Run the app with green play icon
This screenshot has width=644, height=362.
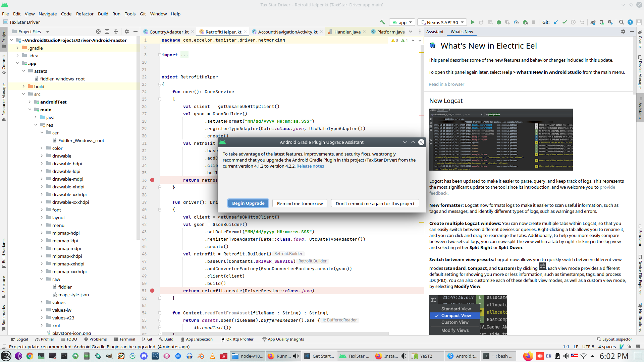[473, 22]
